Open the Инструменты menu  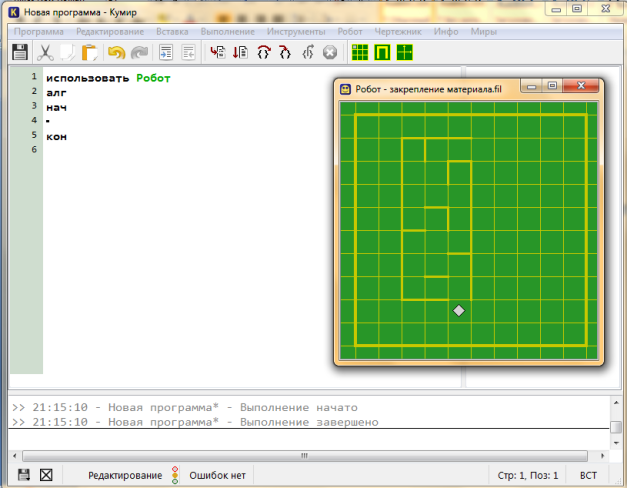296,32
